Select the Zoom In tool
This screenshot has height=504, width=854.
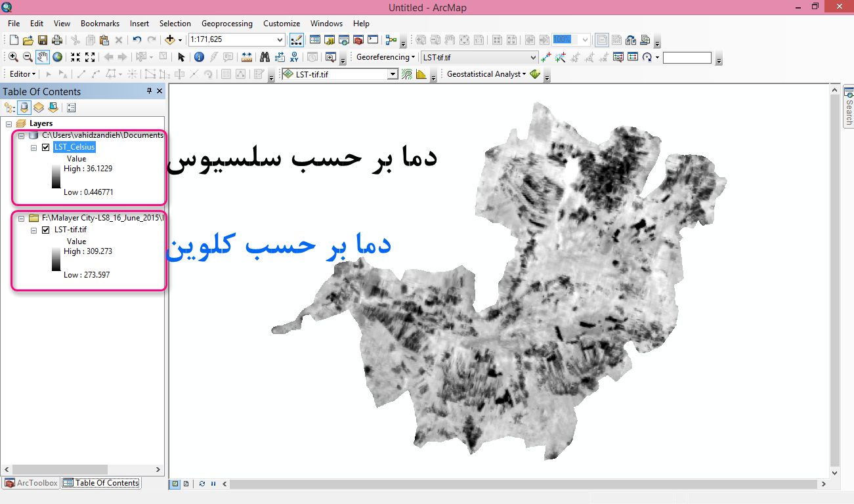[13, 57]
